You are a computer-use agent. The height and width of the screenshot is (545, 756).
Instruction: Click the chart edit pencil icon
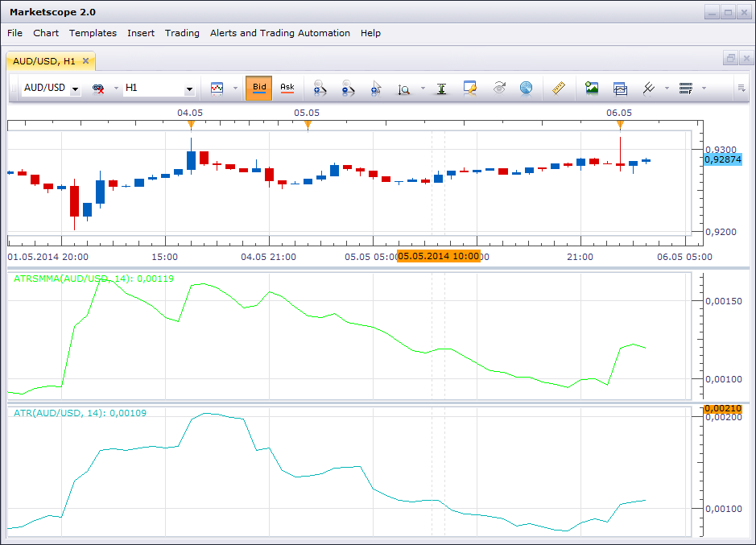pos(469,89)
